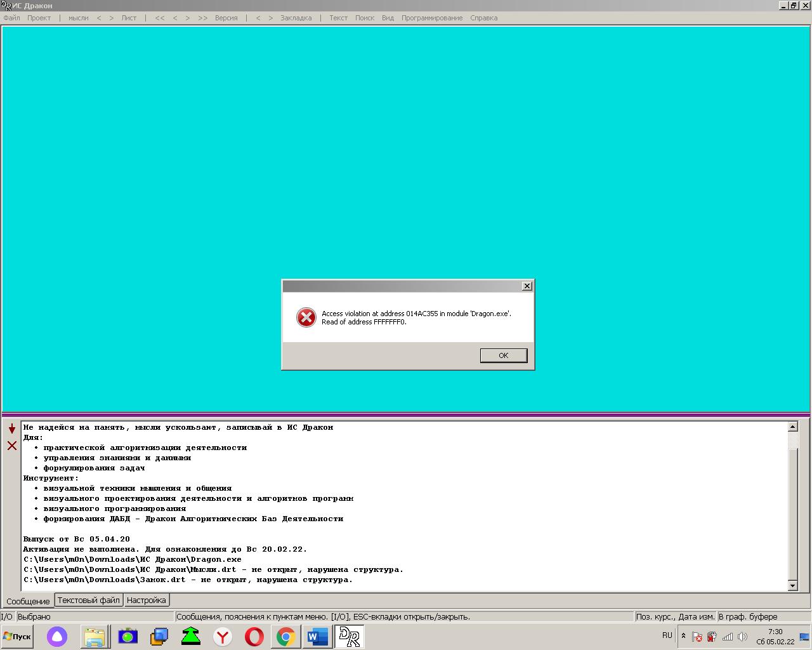Open Microsoft Word from the taskbar
This screenshot has width=812, height=650.
317,637
